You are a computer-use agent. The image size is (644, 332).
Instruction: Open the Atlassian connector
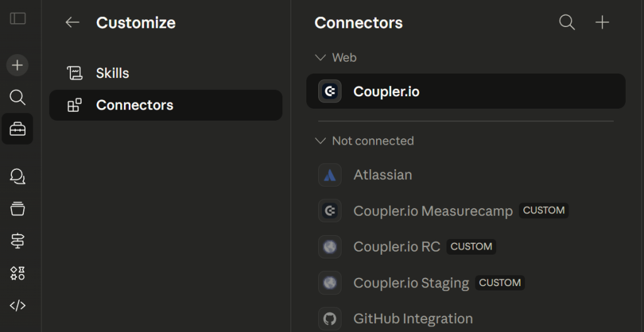[382, 175]
